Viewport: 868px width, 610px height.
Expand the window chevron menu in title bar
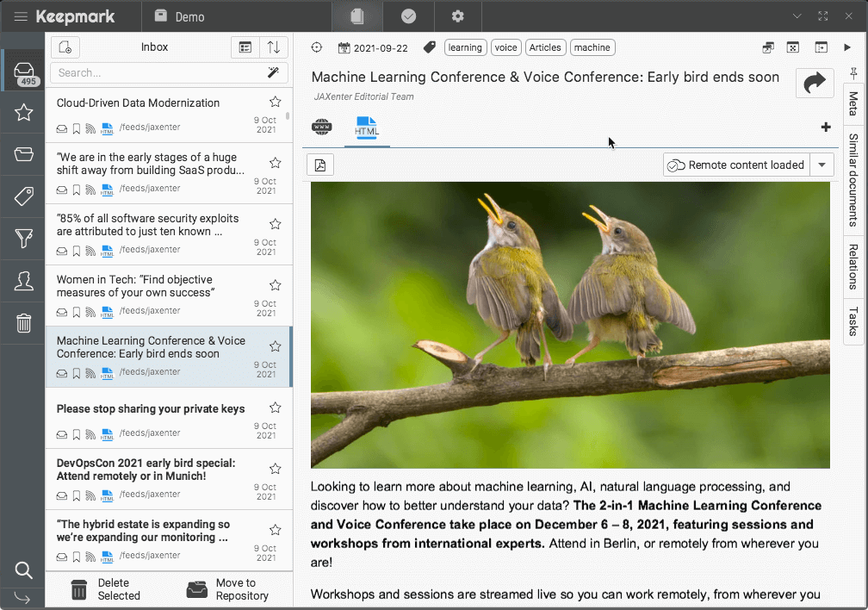pos(797,16)
